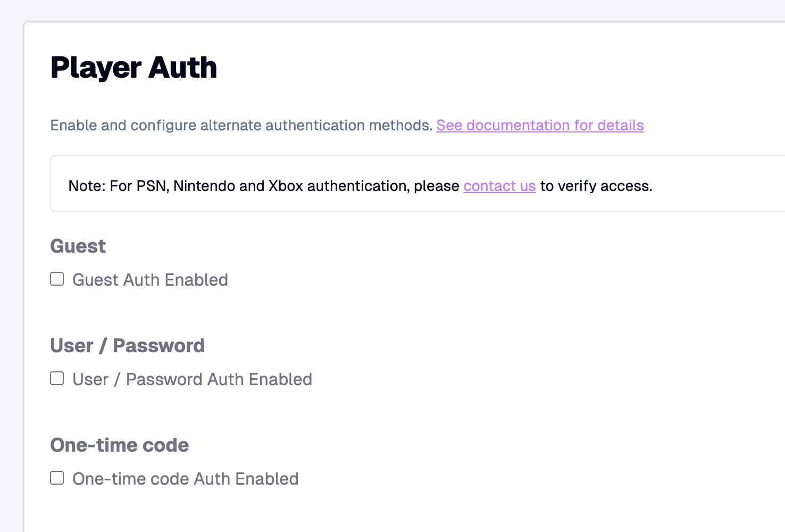
Task: Click the contact us link
Action: 499,186
